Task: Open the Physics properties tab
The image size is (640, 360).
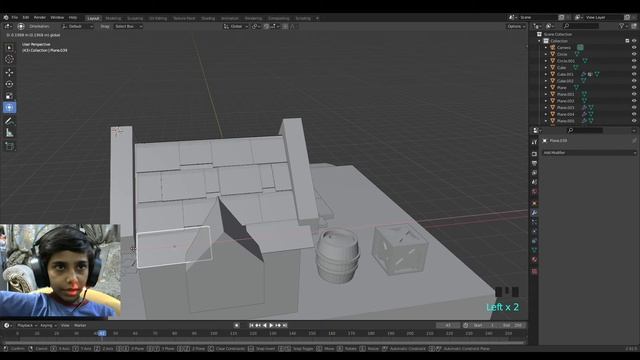Action: [x=534, y=231]
